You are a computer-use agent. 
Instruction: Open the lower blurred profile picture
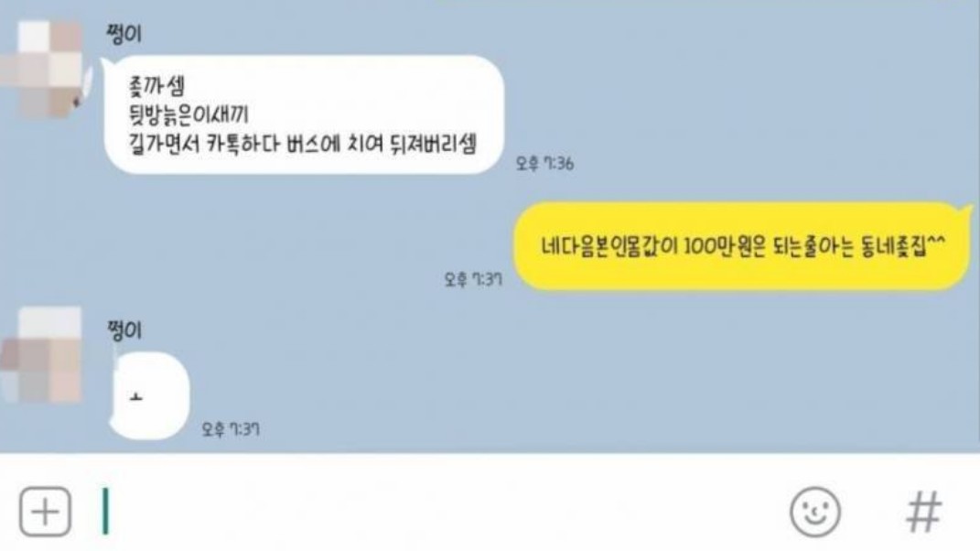point(41,355)
